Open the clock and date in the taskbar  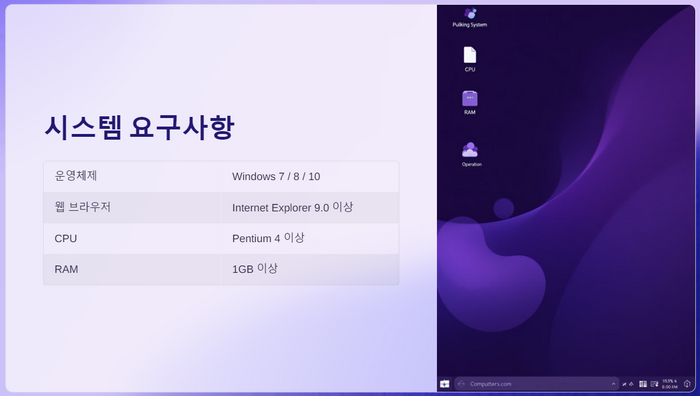pos(669,384)
